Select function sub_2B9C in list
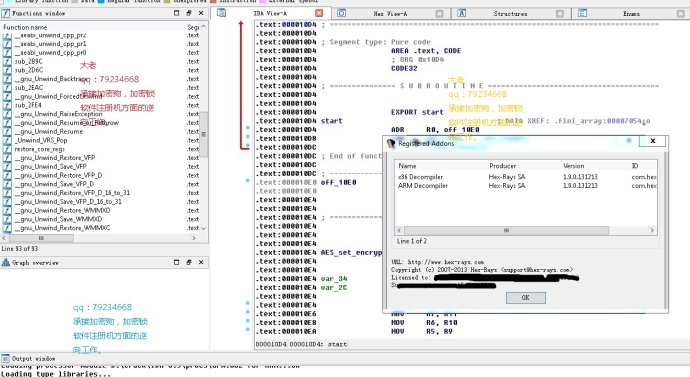Screen dimensions: 690x377 [29, 61]
